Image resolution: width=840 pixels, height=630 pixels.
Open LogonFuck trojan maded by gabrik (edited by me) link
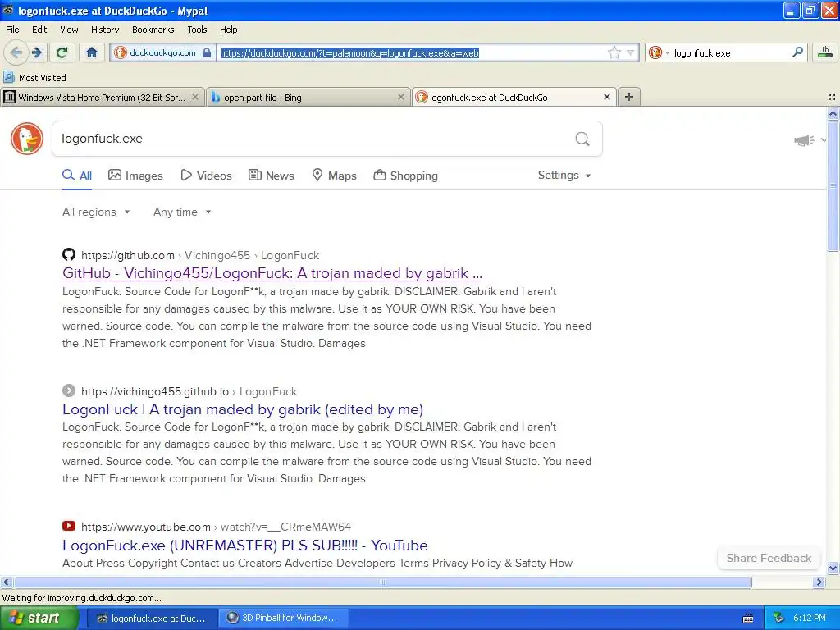coord(243,409)
